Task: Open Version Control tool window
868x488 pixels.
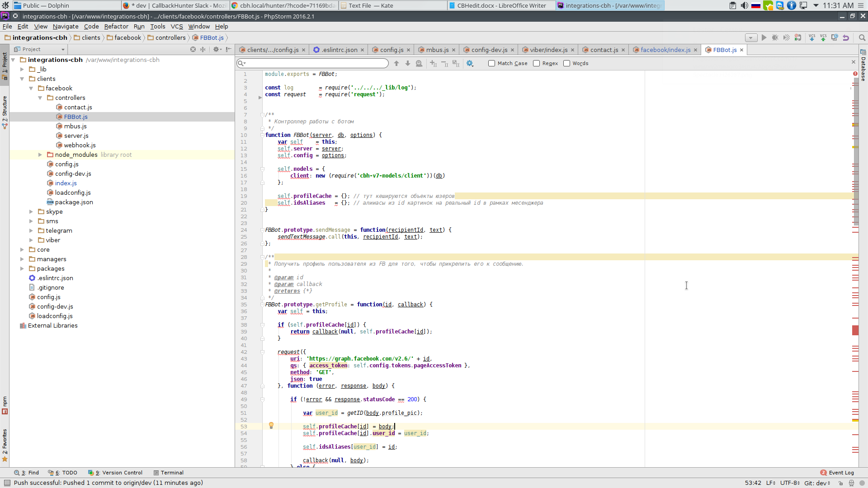Action: (115, 473)
